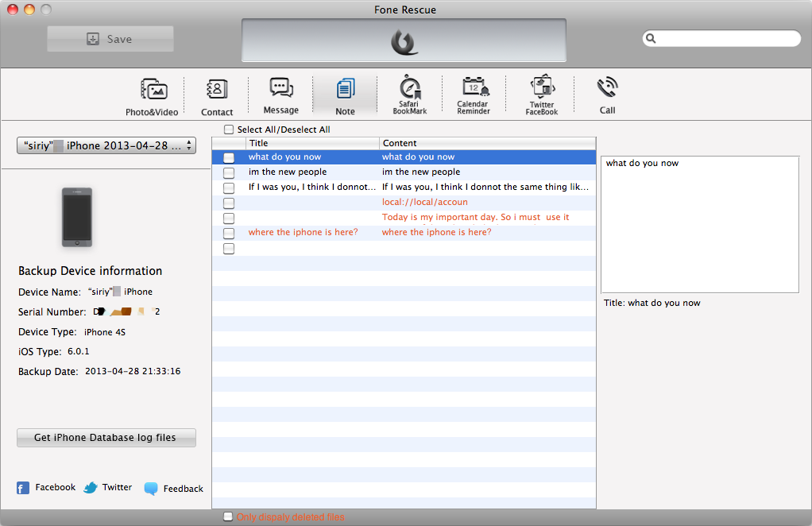The height and width of the screenshot is (526, 812).
Task: Check the empty last note row
Action: pos(229,249)
